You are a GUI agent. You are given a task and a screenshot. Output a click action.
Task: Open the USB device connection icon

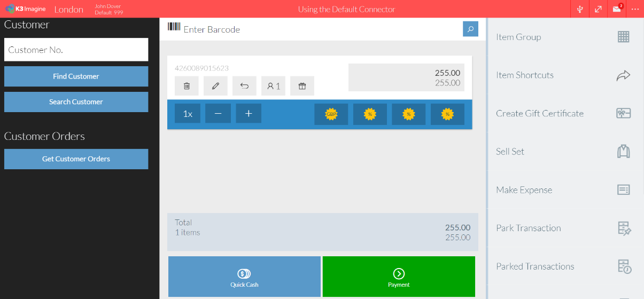click(x=580, y=9)
